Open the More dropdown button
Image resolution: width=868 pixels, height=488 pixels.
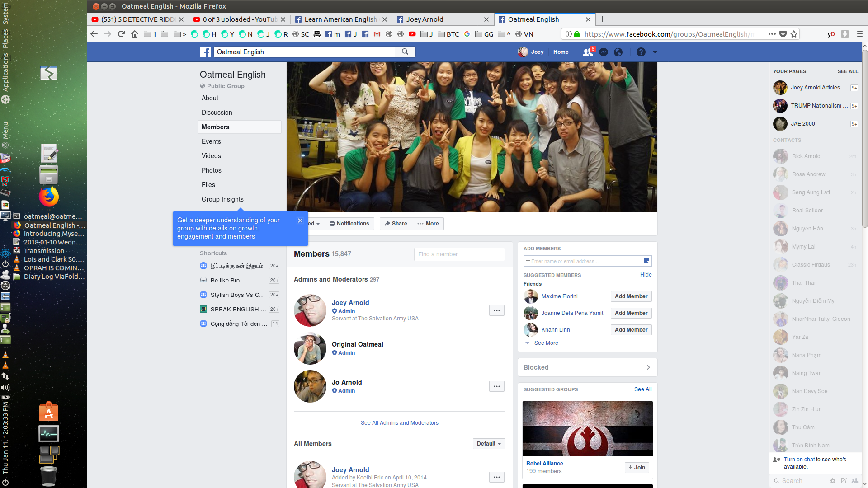point(428,224)
